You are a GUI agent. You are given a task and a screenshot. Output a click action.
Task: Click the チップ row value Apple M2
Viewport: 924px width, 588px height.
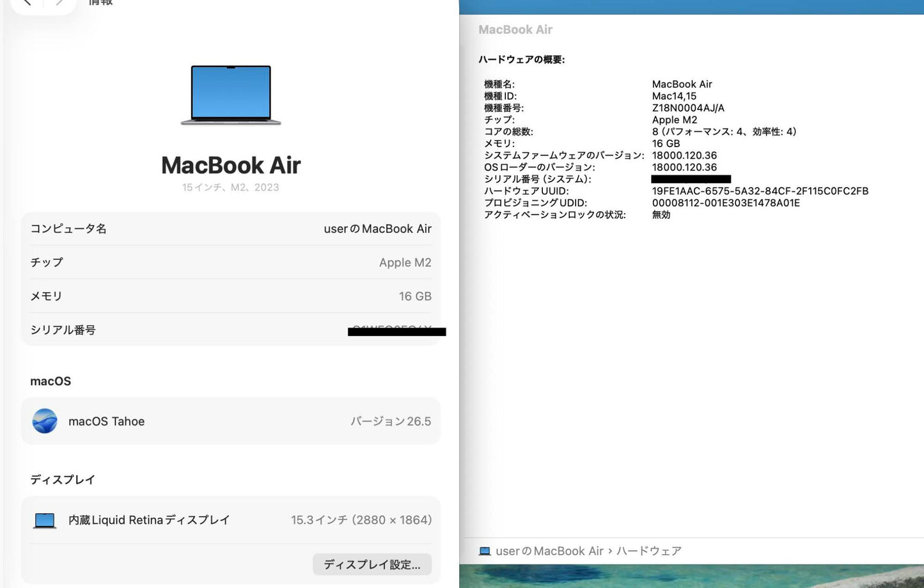click(x=405, y=262)
